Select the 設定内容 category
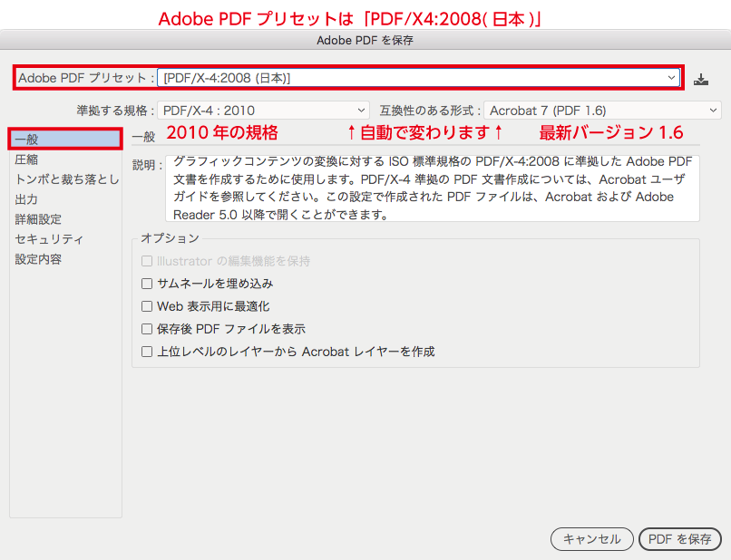This screenshot has width=731, height=560. 38,259
